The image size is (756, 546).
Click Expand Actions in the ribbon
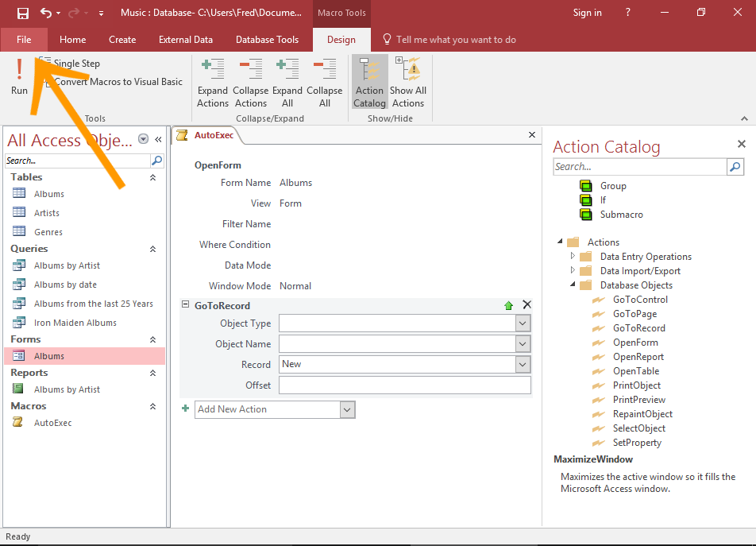click(x=213, y=83)
